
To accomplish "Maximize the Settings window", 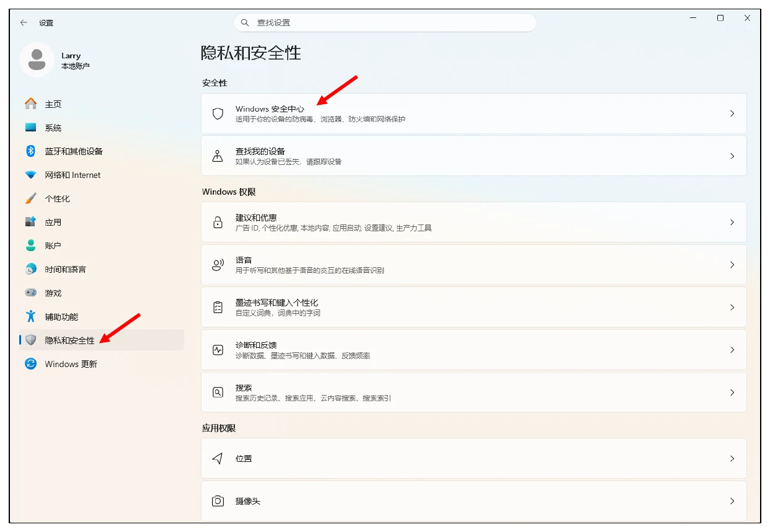I will point(720,19).
